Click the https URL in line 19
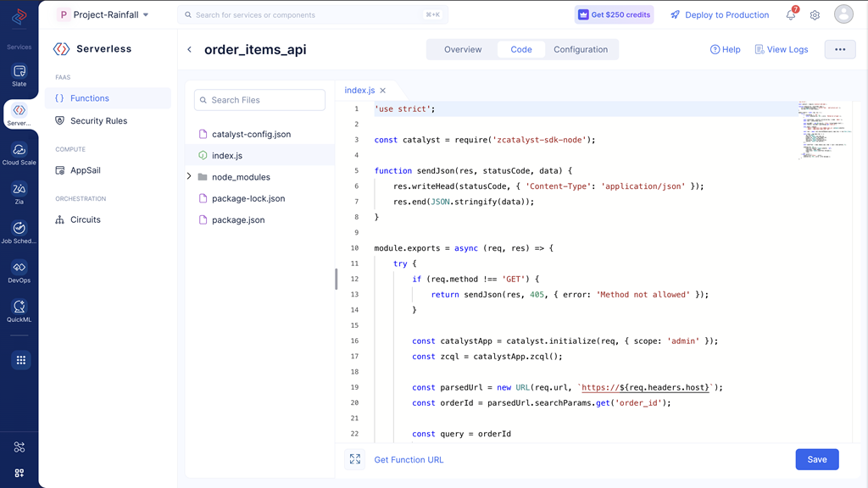The width and height of the screenshot is (868, 488). click(x=645, y=387)
